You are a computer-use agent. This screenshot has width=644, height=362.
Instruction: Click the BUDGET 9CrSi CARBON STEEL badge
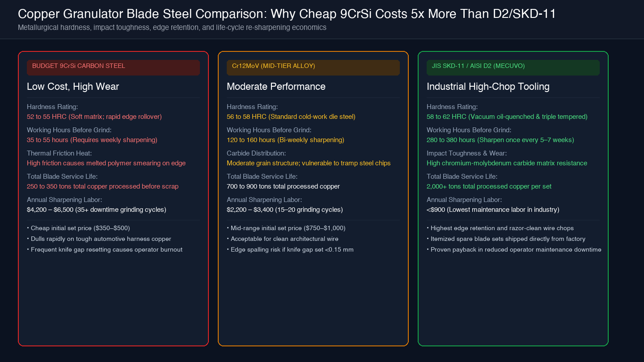click(x=113, y=67)
